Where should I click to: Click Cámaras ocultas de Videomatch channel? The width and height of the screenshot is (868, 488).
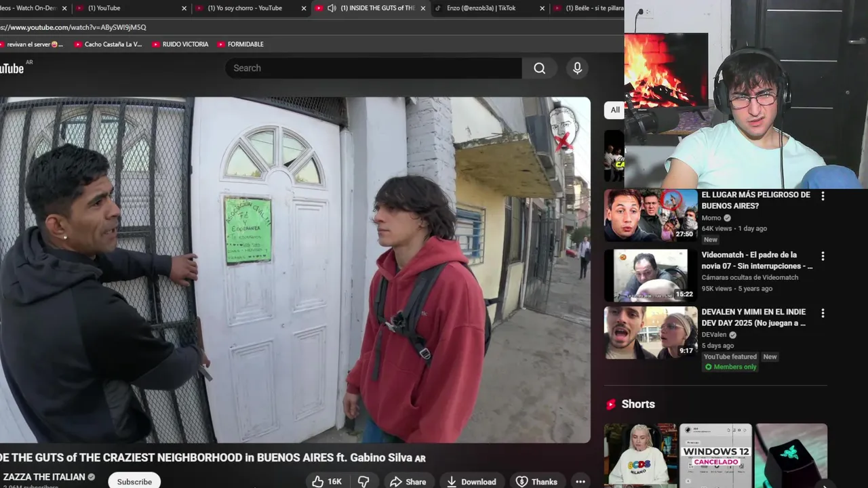coord(750,277)
